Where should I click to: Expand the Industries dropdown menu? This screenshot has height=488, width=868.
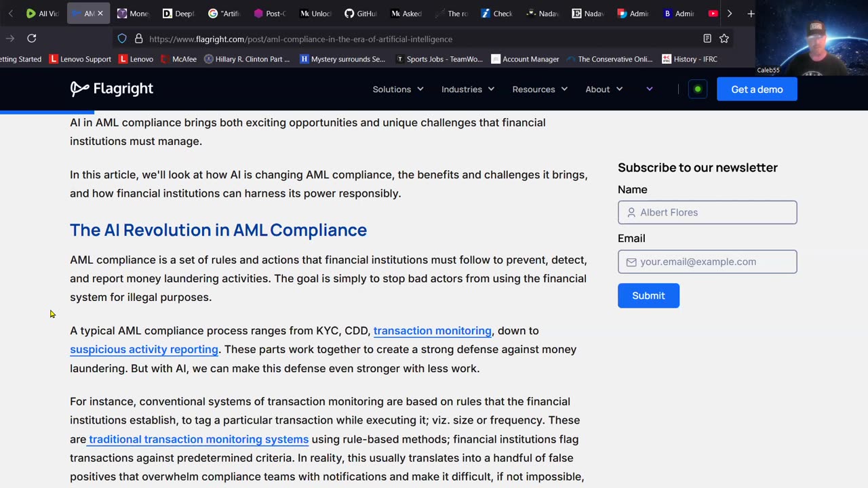[x=468, y=89]
